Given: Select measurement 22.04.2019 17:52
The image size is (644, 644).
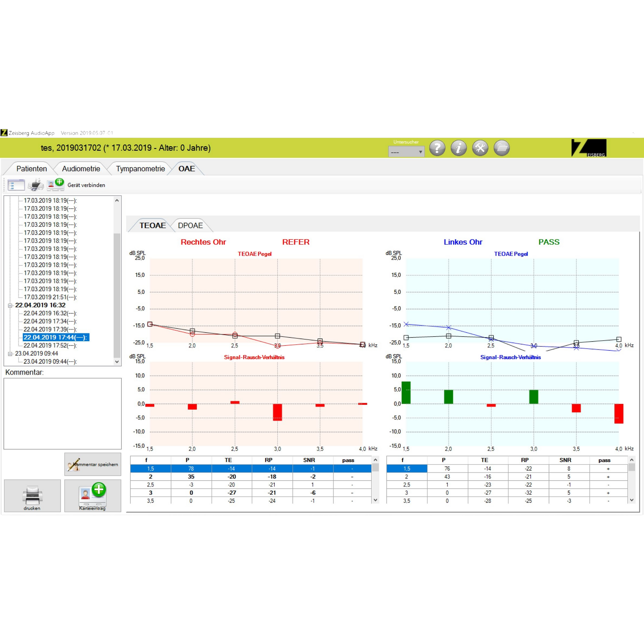Looking at the screenshot, I should pos(50,345).
